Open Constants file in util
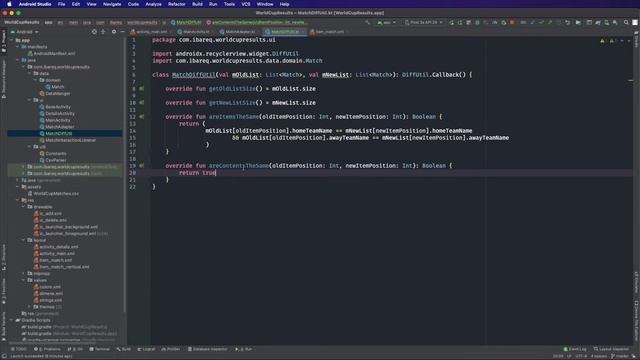The image size is (640, 360). click(x=53, y=153)
